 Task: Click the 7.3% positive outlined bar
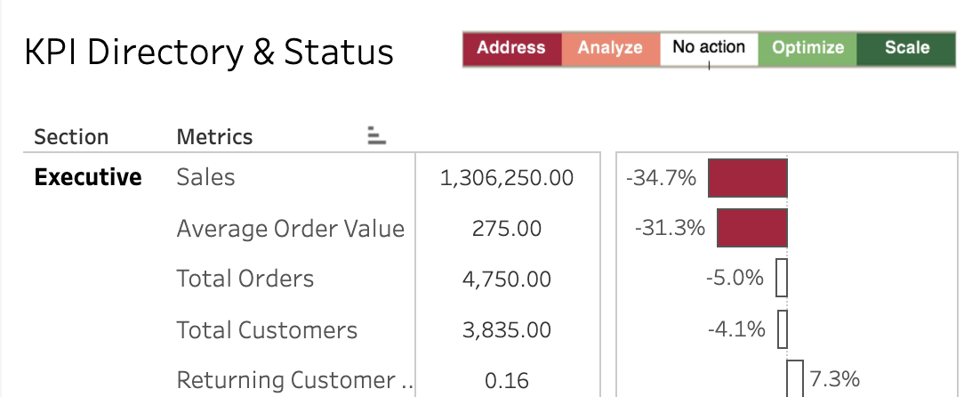click(795, 379)
